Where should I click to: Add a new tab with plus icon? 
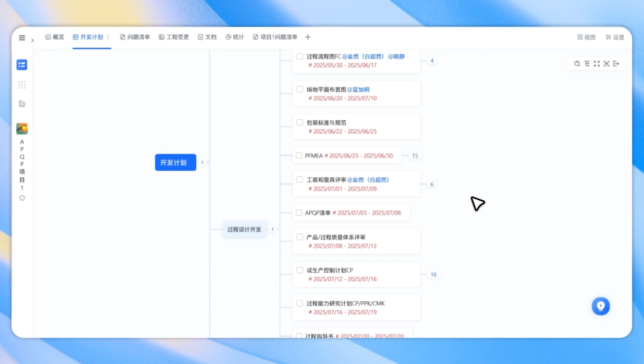point(308,38)
